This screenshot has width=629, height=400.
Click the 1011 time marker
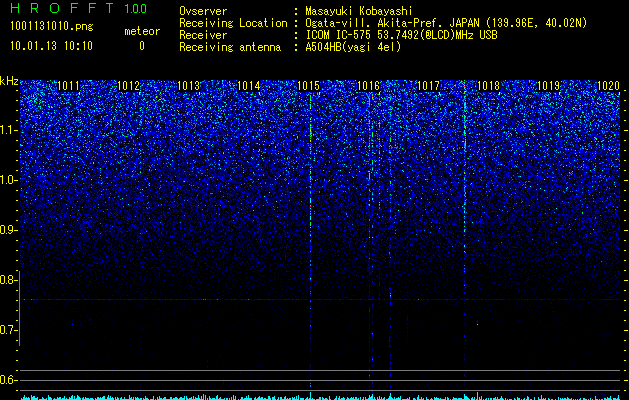pos(69,86)
